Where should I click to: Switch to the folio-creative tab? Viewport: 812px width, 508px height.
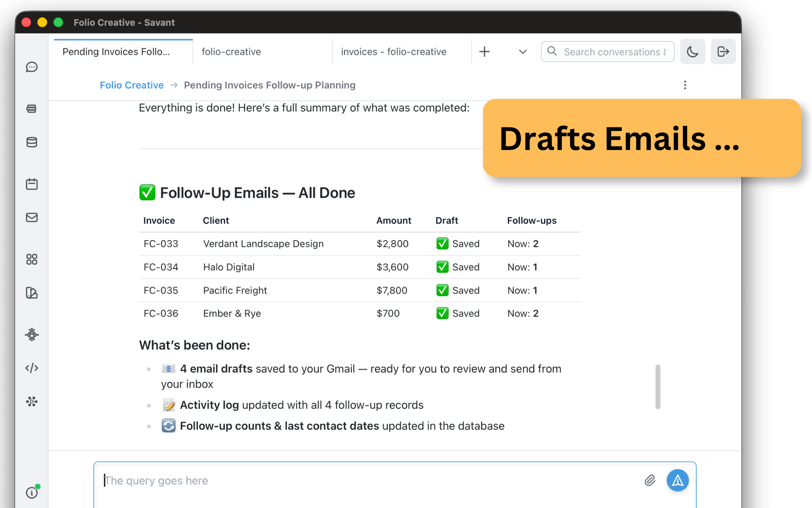pyautogui.click(x=262, y=52)
